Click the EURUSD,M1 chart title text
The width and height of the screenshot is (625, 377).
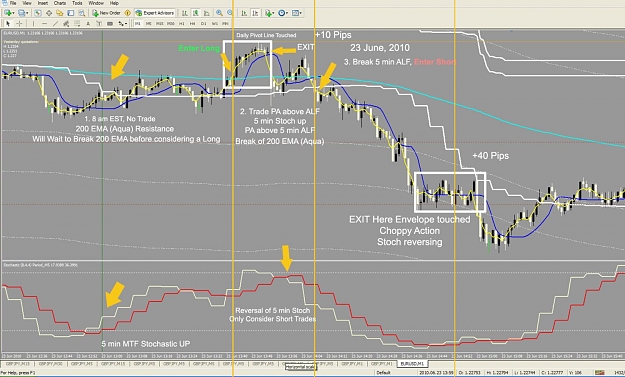tap(42, 33)
